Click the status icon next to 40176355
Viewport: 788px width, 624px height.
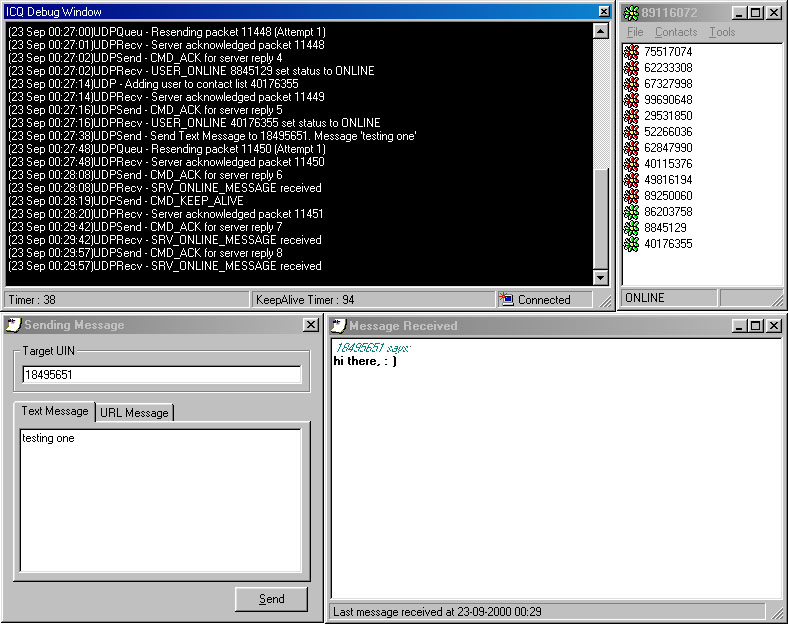[x=631, y=244]
